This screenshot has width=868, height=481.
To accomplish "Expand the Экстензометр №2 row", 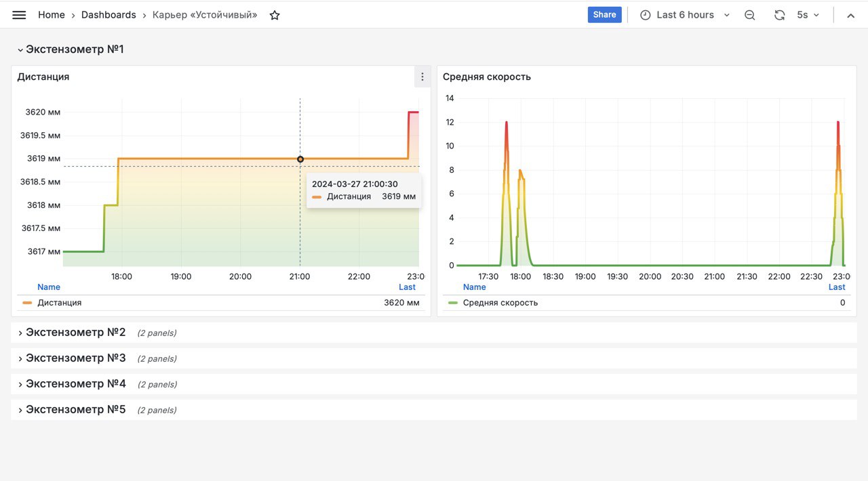I will coord(72,333).
